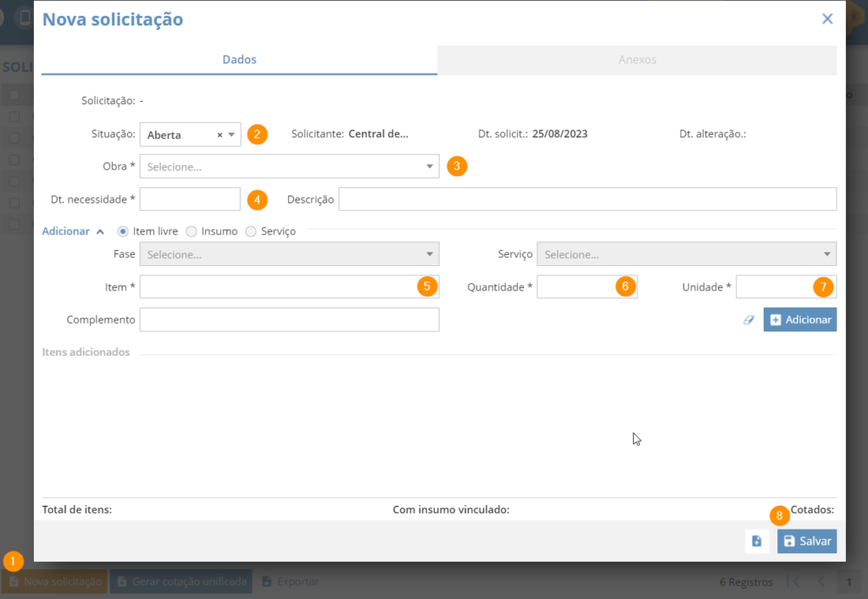This screenshot has width=868, height=599.
Task: Select the Item livre radio option
Action: (x=123, y=231)
